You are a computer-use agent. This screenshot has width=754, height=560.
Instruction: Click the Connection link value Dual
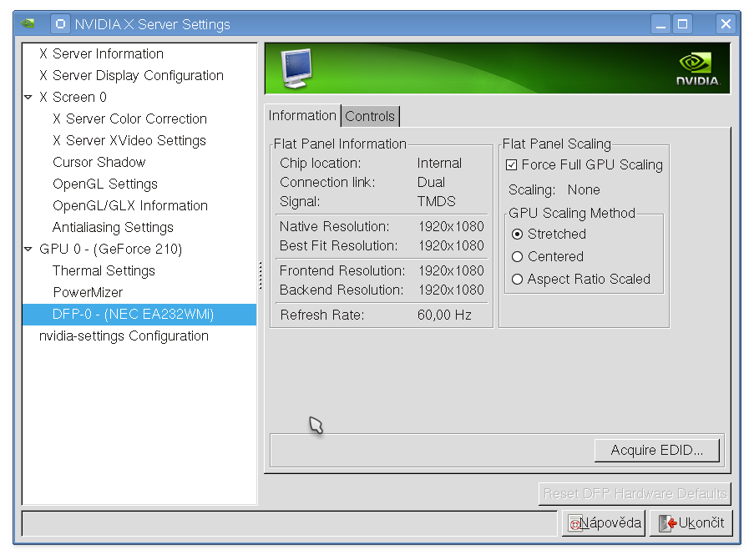[x=431, y=182]
